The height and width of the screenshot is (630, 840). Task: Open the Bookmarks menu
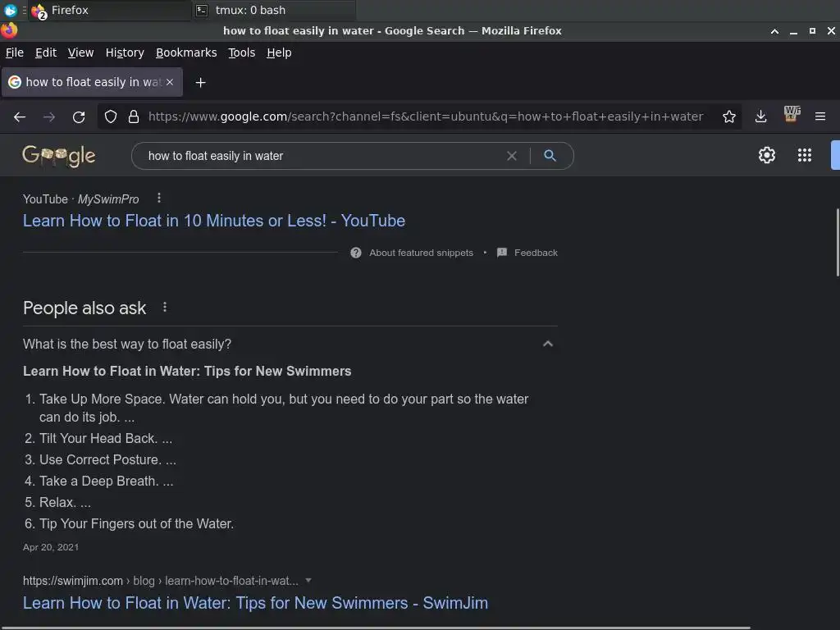186,52
